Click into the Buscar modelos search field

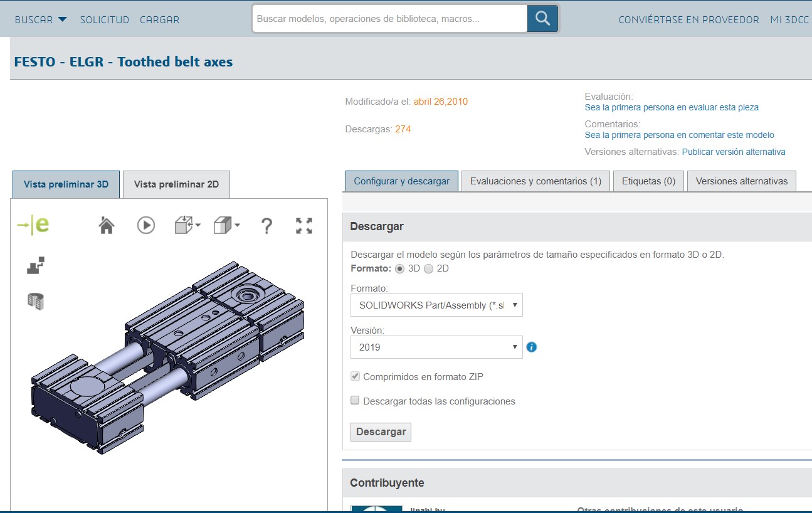point(389,19)
